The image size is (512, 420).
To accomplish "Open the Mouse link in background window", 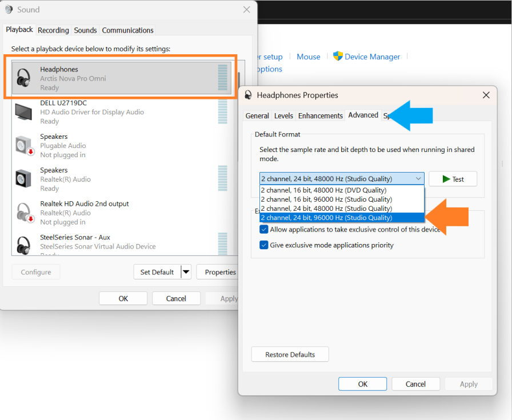I will (x=308, y=57).
